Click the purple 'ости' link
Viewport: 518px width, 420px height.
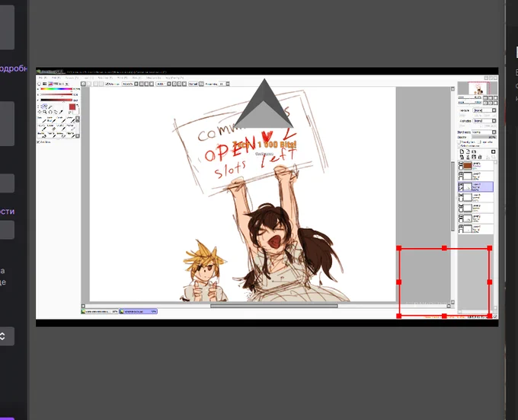7,212
